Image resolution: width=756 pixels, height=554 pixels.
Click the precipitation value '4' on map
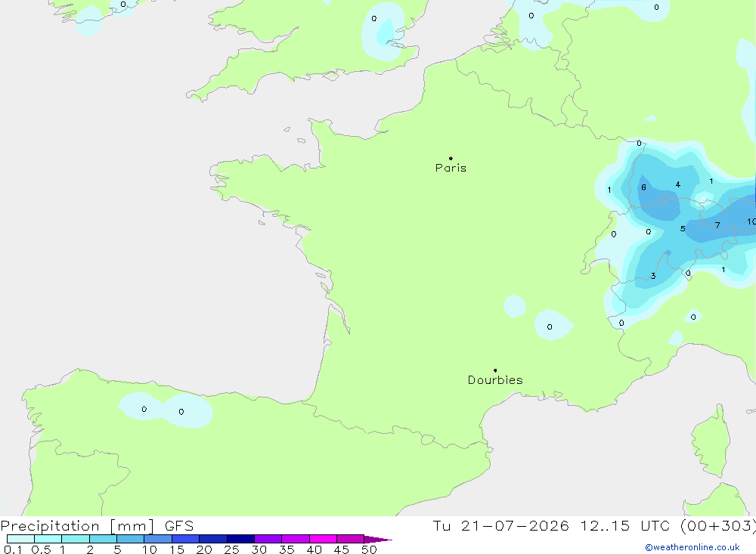click(678, 184)
